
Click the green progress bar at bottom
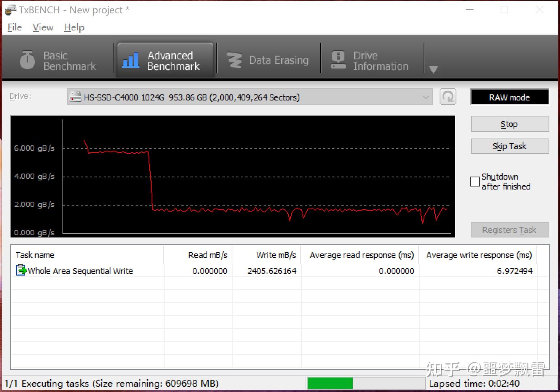point(330,383)
